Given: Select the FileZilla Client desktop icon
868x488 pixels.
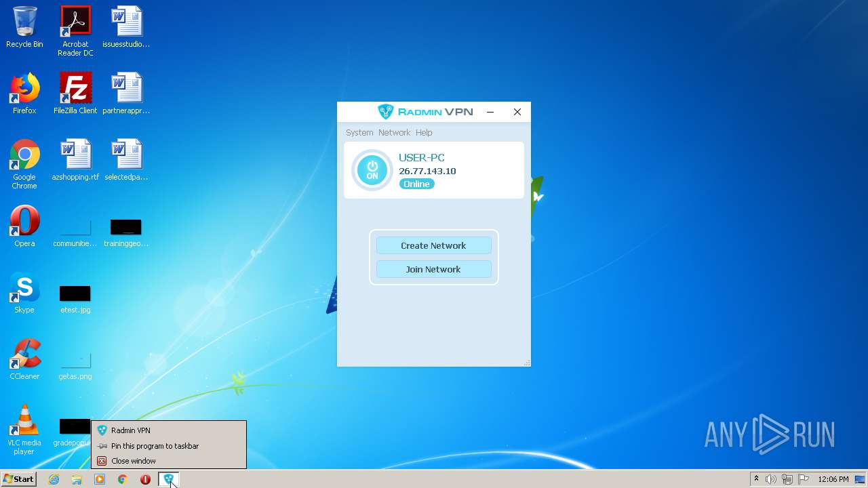Looking at the screenshot, I should click(75, 94).
